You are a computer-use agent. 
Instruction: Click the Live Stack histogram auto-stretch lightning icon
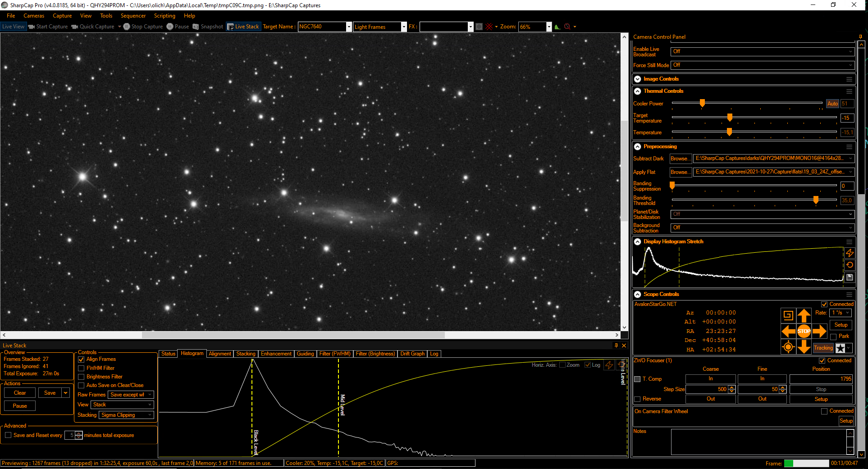[x=609, y=365]
